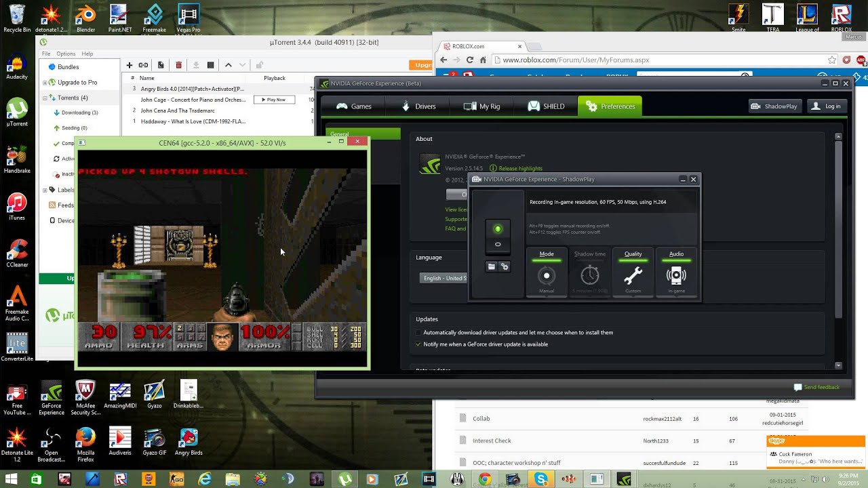Image resolution: width=868 pixels, height=488 pixels.
Task: Click Skype icon on the taskbar
Action: (x=541, y=479)
